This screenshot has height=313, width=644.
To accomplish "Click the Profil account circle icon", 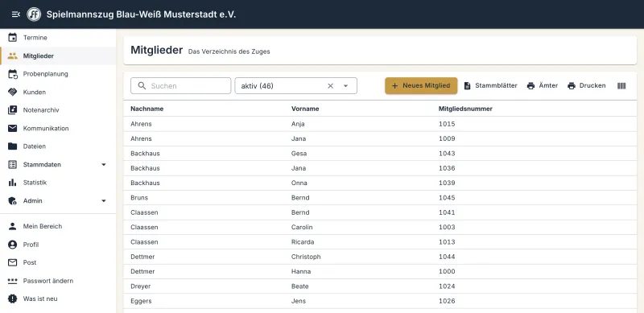I will (x=13, y=245).
